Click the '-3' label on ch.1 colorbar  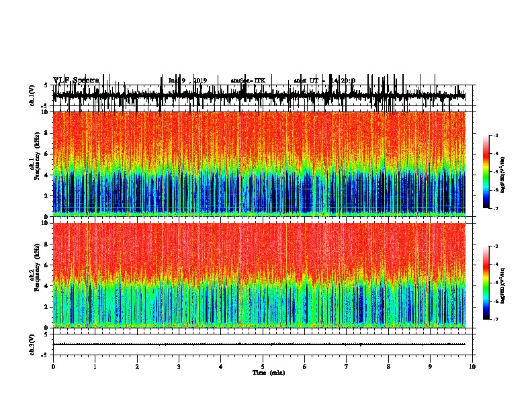coord(496,135)
